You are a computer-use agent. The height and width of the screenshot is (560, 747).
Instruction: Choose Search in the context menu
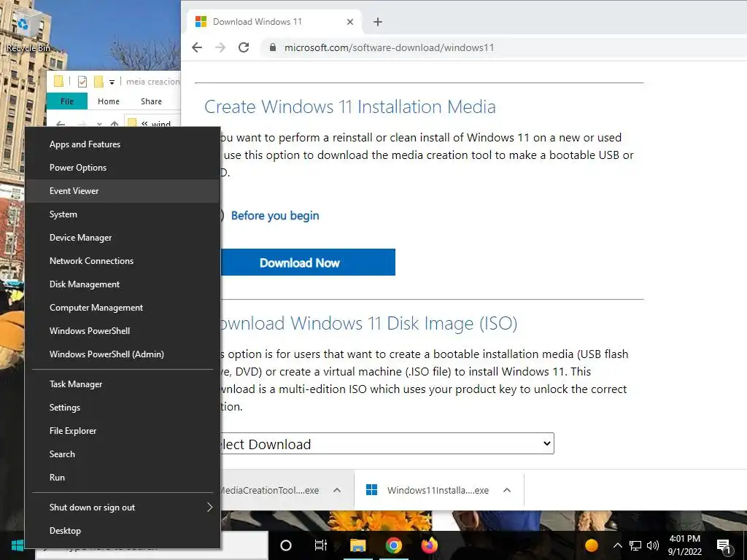pyautogui.click(x=123, y=454)
